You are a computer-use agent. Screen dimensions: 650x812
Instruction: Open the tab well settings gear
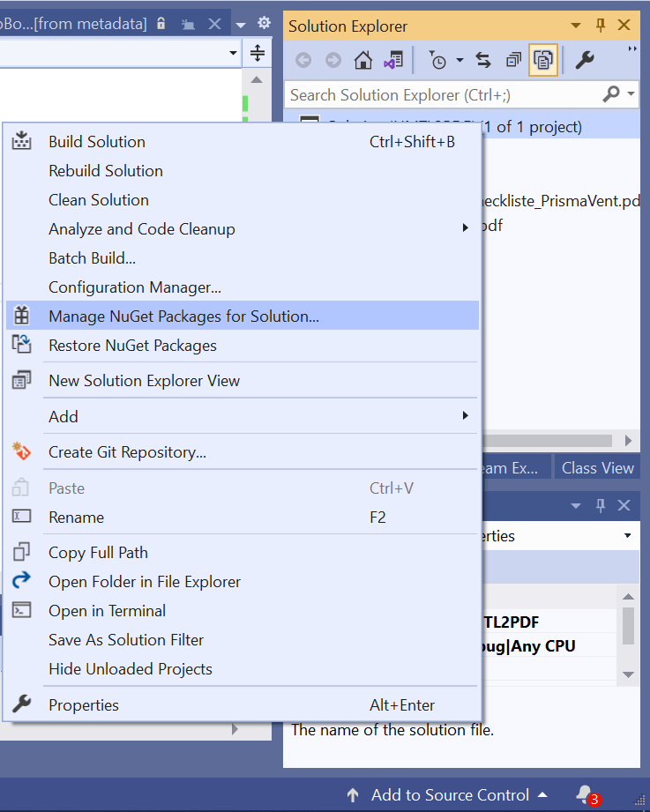tap(264, 23)
